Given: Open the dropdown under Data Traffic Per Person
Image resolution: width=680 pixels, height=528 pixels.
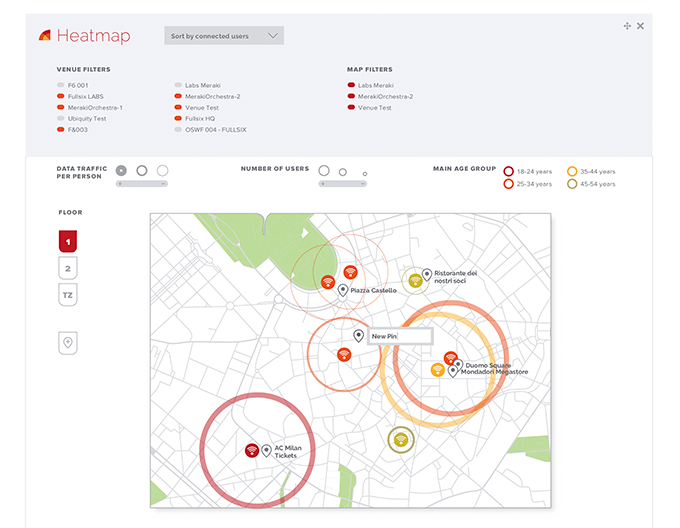Looking at the screenshot, I should tap(142, 184).
